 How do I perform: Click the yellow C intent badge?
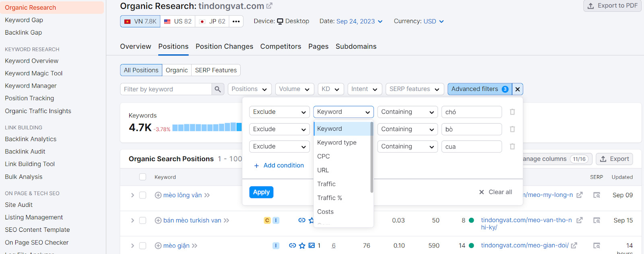tap(266, 220)
